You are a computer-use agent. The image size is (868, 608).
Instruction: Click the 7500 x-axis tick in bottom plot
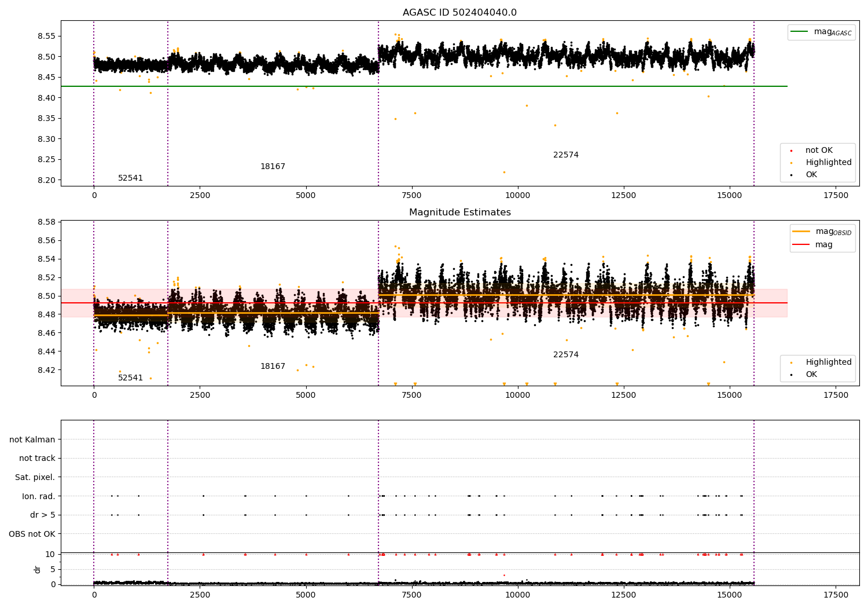click(412, 595)
